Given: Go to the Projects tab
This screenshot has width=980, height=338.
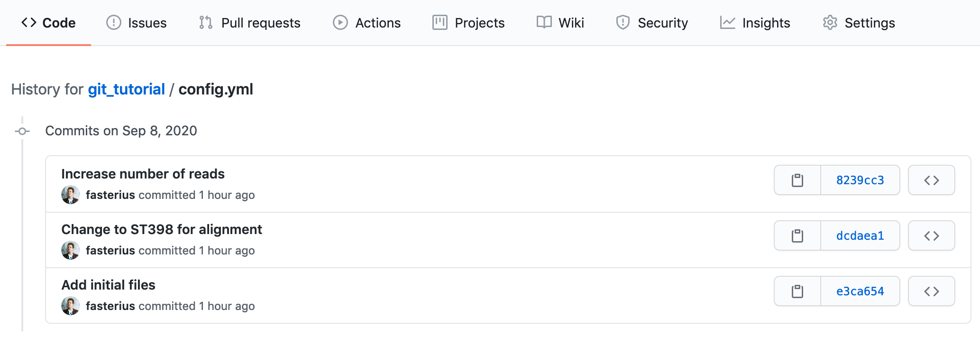Looking at the screenshot, I should click(468, 23).
